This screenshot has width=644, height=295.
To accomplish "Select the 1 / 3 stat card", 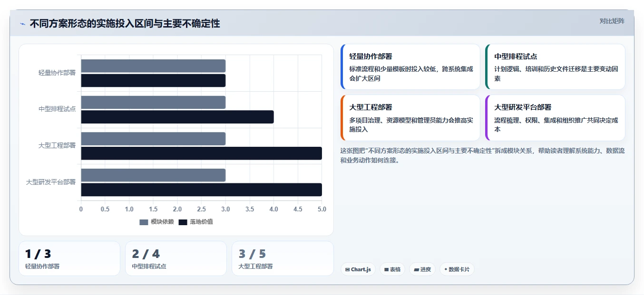I will 69,258.
